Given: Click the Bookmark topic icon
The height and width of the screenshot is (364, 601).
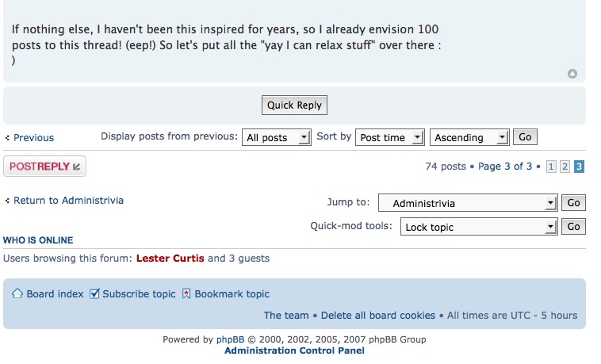Looking at the screenshot, I should pos(186,293).
